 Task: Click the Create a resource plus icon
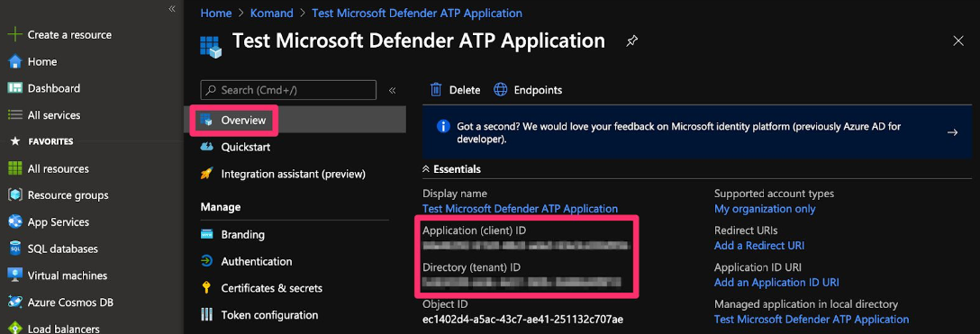[14, 35]
